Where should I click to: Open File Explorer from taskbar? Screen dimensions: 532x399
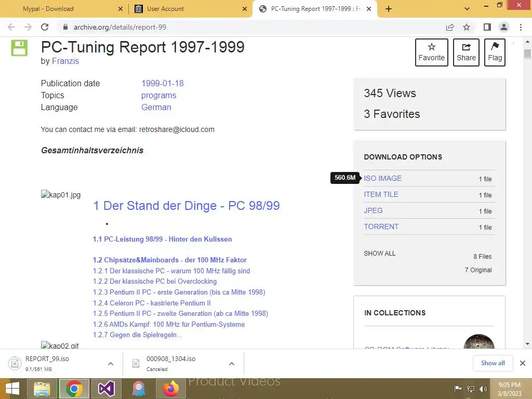[x=42, y=389]
